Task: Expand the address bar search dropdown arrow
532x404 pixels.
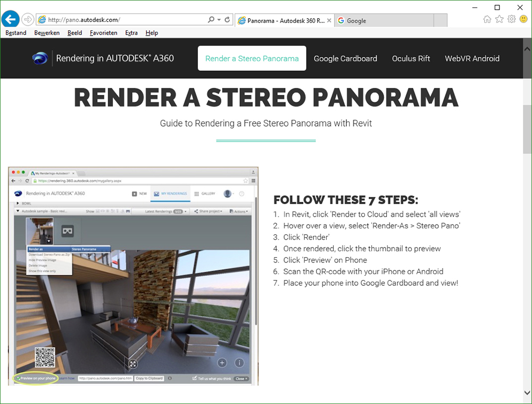Action: pyautogui.click(x=219, y=20)
